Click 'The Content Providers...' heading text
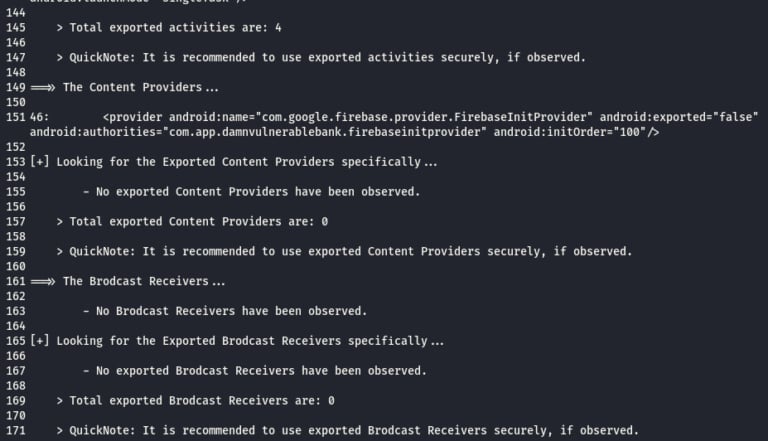Screen dimensions: 768x441 point(141,88)
